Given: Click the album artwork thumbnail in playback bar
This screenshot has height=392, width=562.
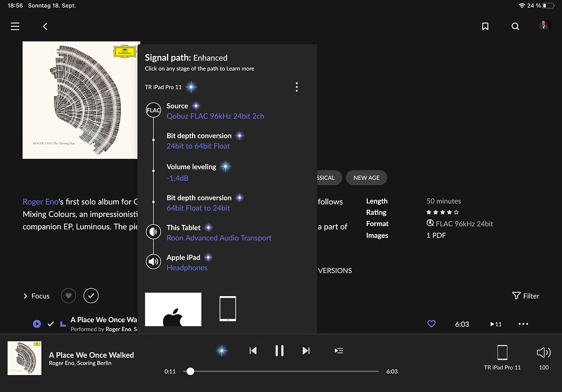Looking at the screenshot, I should pyautogui.click(x=24, y=357).
